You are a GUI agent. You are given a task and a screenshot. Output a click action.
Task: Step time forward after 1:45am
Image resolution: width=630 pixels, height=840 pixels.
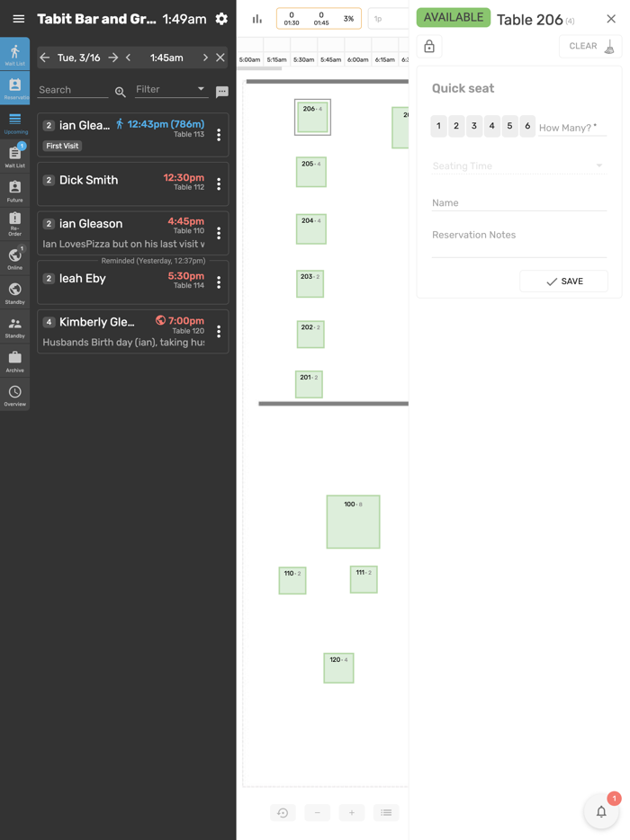(x=205, y=58)
